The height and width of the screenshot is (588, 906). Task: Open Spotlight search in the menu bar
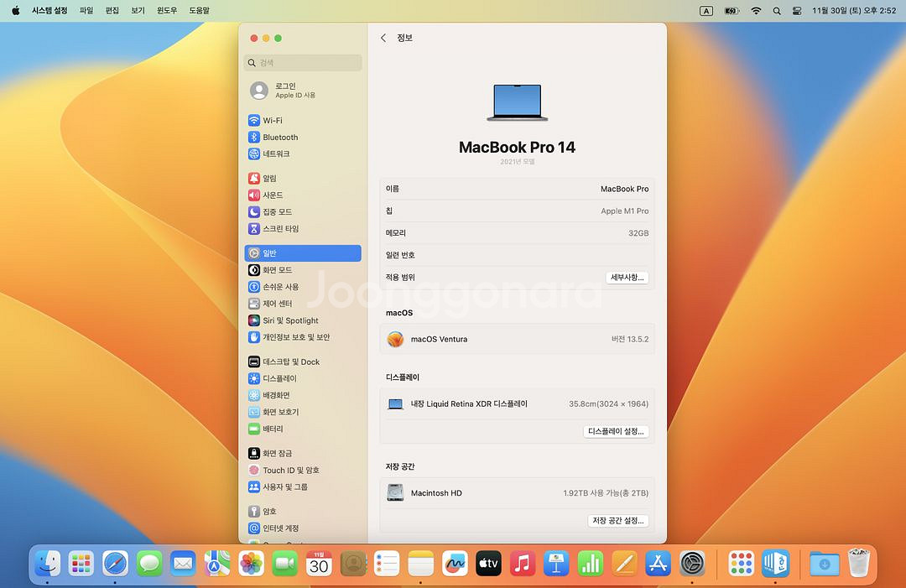coord(777,10)
